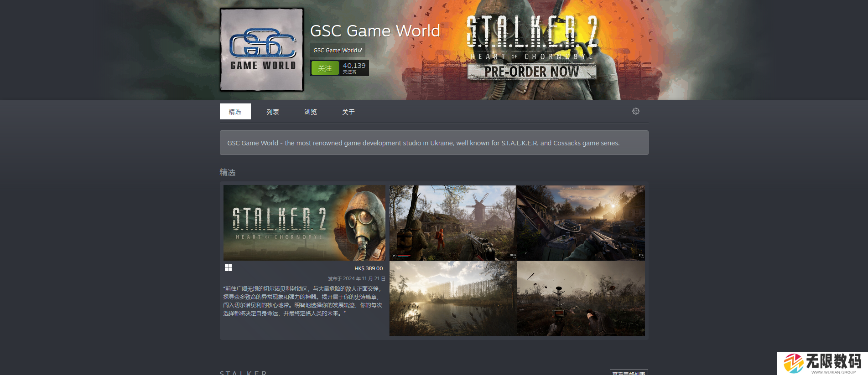Viewport: 868px width, 375px height.
Task: View the dark field detector screenshot
Action: click(x=581, y=298)
